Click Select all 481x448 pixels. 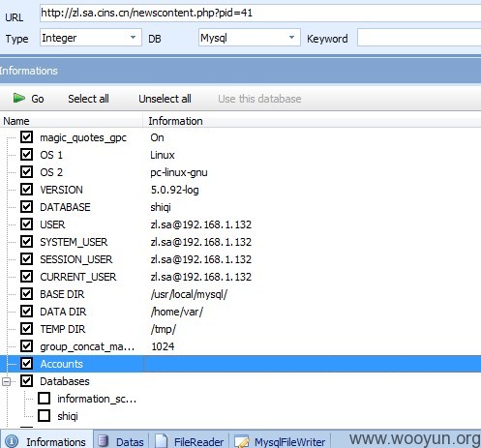click(x=88, y=99)
